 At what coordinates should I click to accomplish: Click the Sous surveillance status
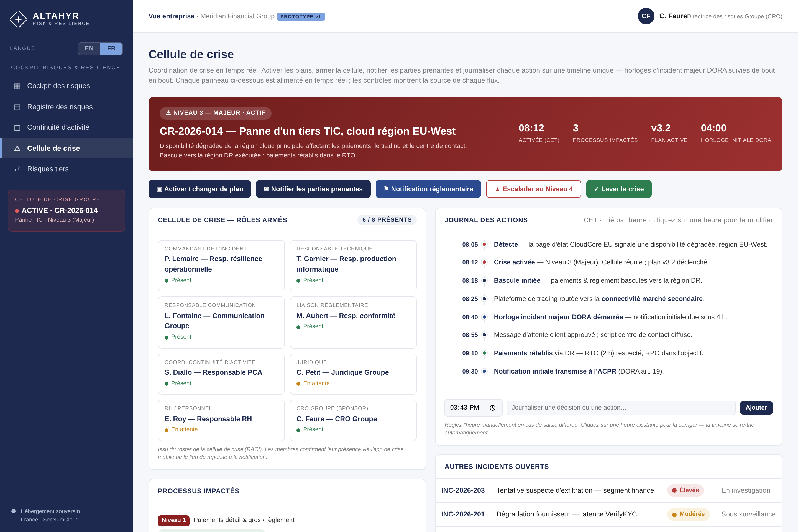[748, 514]
